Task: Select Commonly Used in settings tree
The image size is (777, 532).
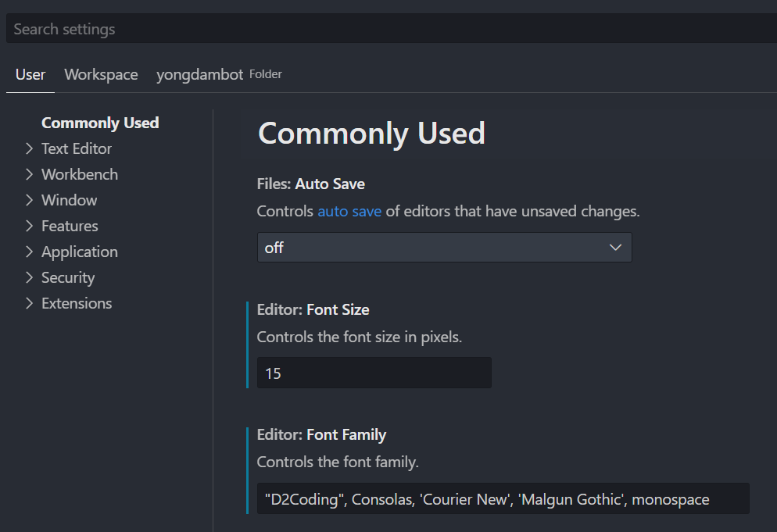Action: point(100,123)
